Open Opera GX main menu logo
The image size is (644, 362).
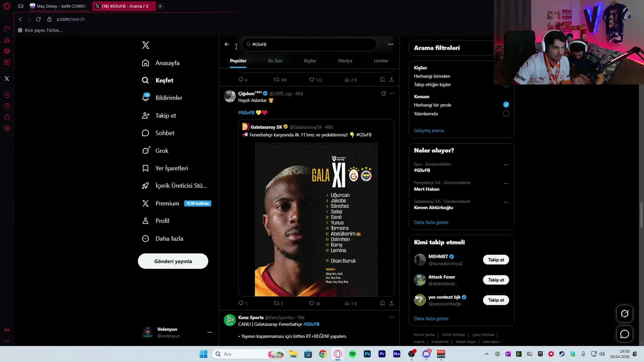7,6
